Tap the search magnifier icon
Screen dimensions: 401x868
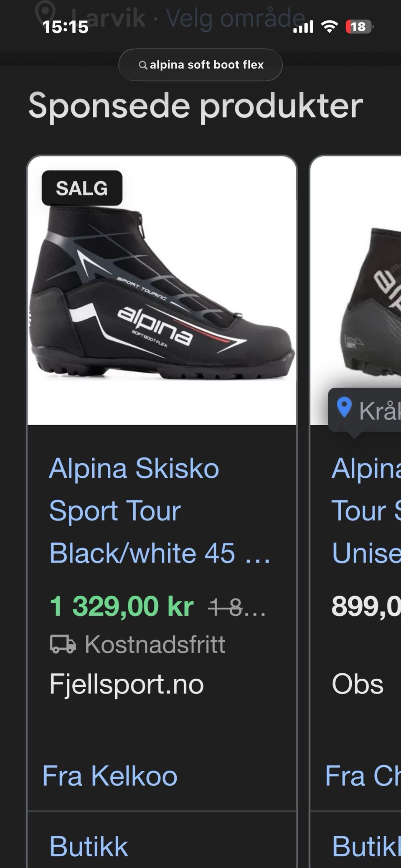click(x=142, y=65)
